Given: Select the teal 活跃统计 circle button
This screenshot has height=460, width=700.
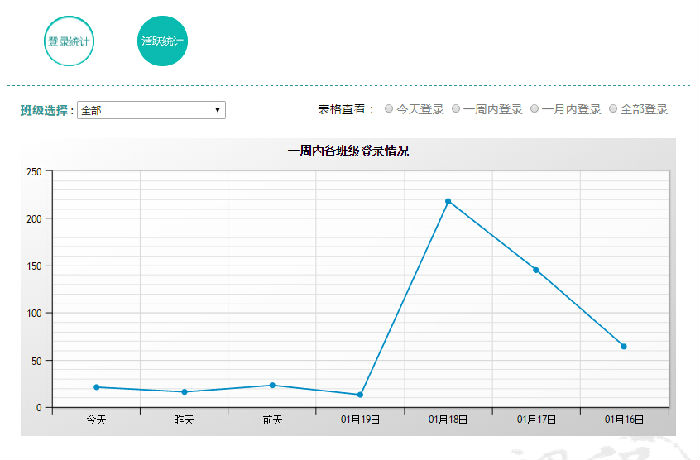Looking at the screenshot, I should 162,41.
